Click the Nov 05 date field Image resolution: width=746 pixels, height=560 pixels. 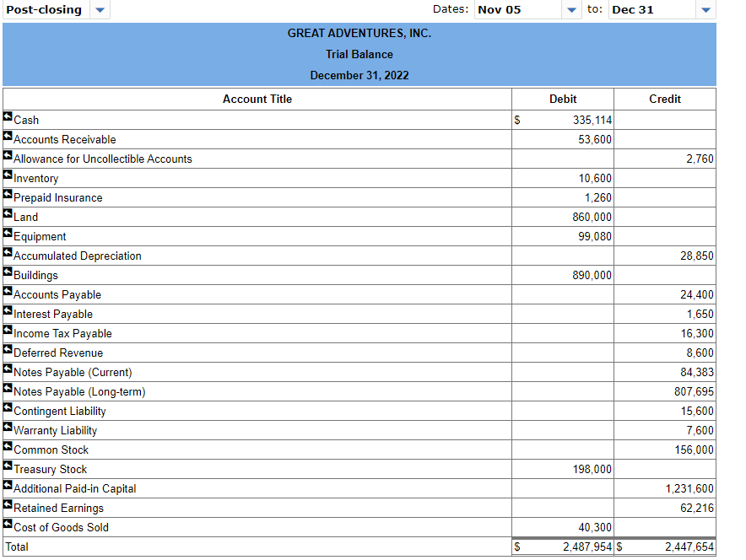coord(506,9)
